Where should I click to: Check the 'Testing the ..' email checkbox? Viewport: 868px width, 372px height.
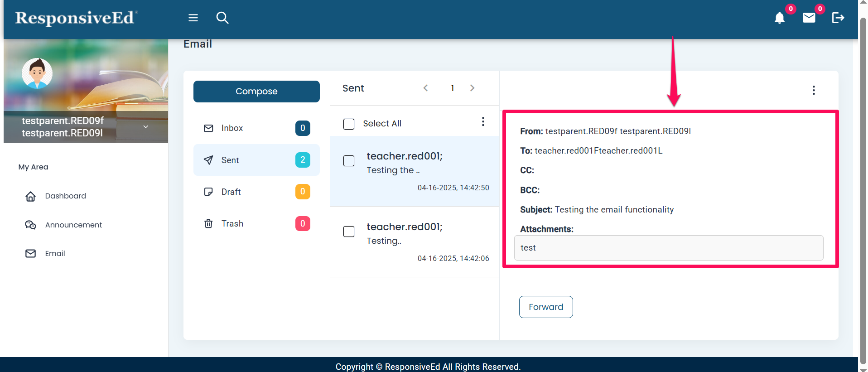pos(349,161)
